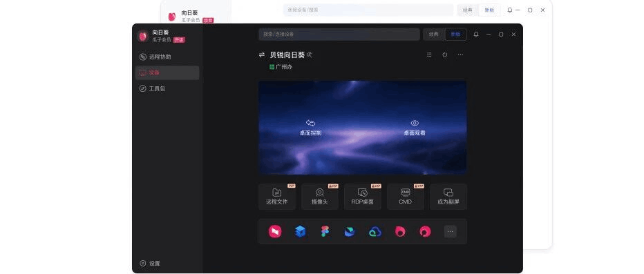Open 工具包 in the dark sidebar
The height and width of the screenshot is (274, 644).
tap(167, 88)
